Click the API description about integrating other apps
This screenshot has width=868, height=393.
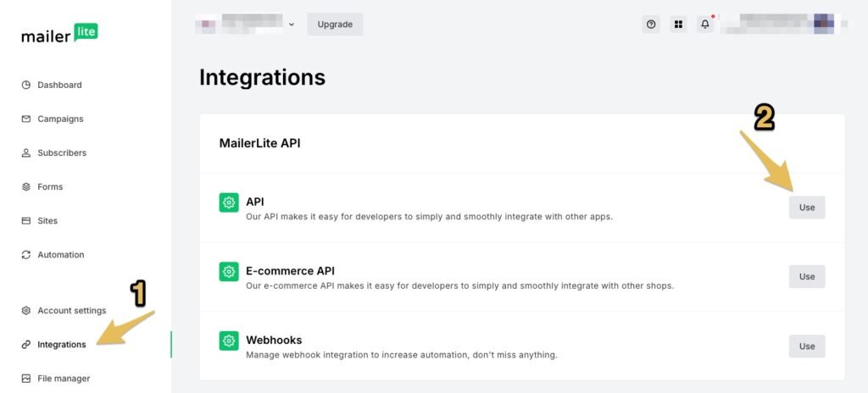[x=429, y=217]
